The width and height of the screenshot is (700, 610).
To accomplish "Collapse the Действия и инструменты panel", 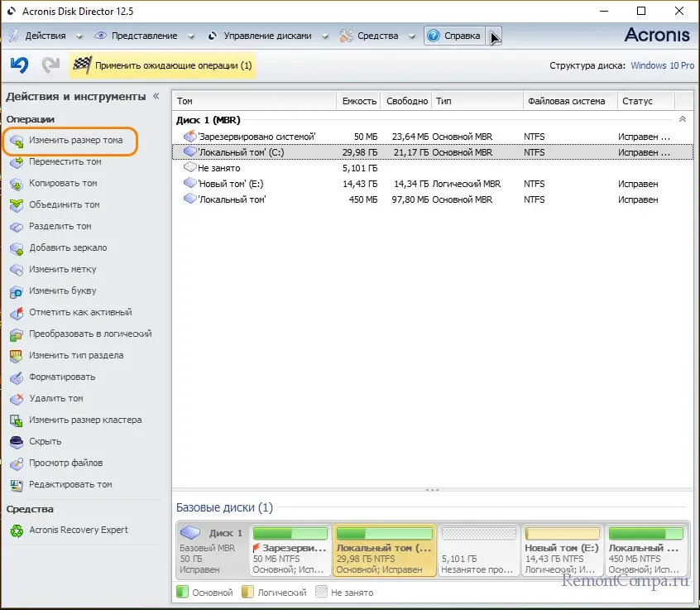I will (156, 96).
